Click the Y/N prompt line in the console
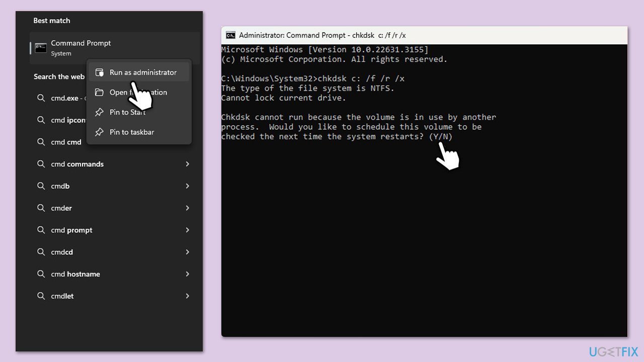The image size is (644, 362). pyautogui.click(x=337, y=137)
